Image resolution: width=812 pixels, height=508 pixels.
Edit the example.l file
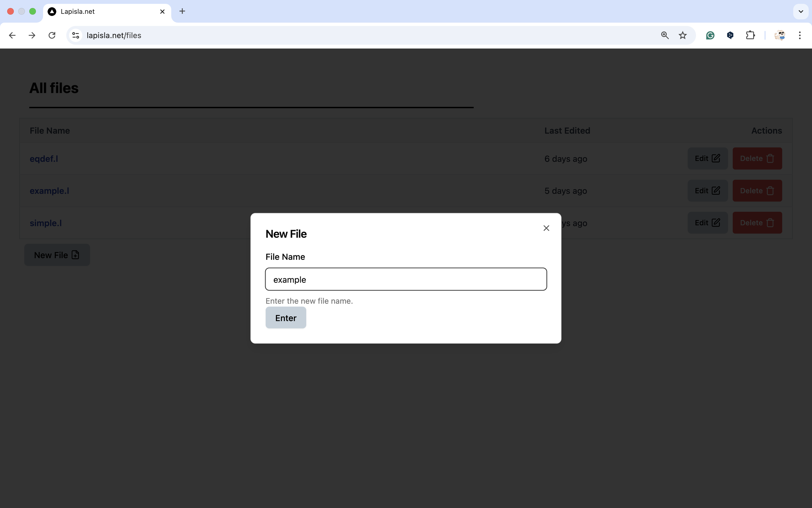point(708,191)
